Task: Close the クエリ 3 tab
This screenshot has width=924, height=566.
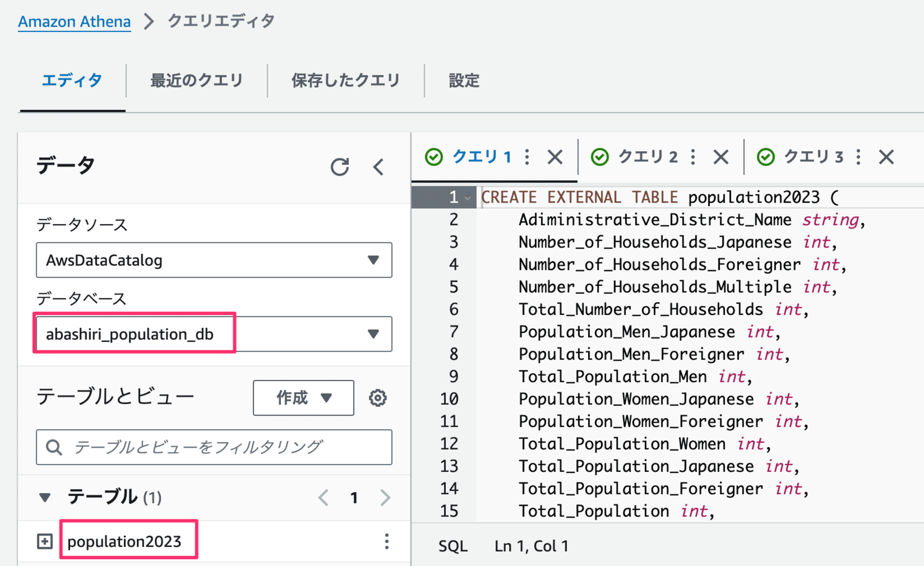Action: [886, 157]
